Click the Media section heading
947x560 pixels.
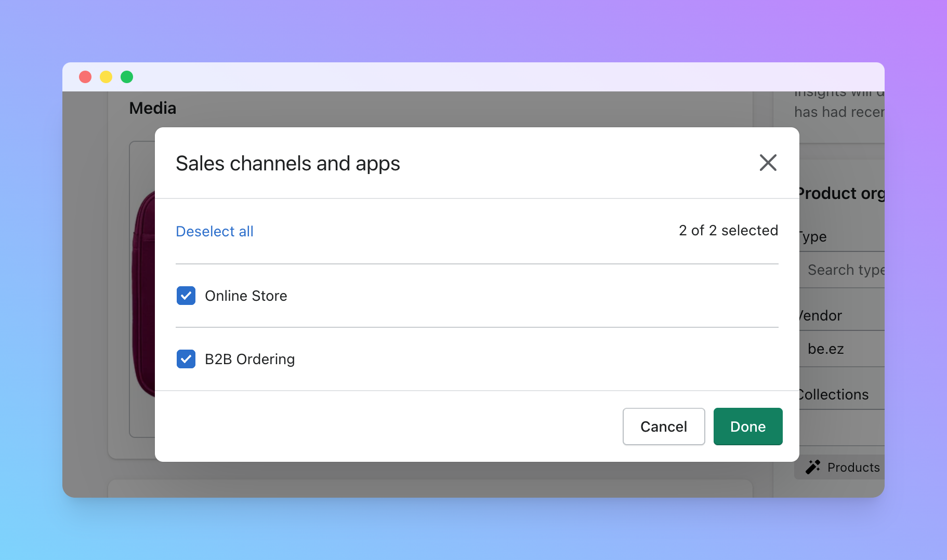click(152, 108)
